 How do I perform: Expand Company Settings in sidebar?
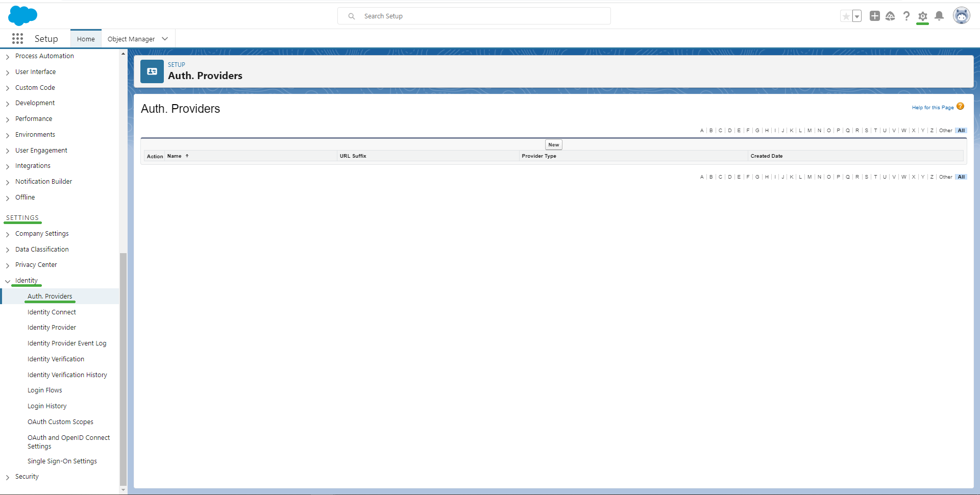click(8, 234)
